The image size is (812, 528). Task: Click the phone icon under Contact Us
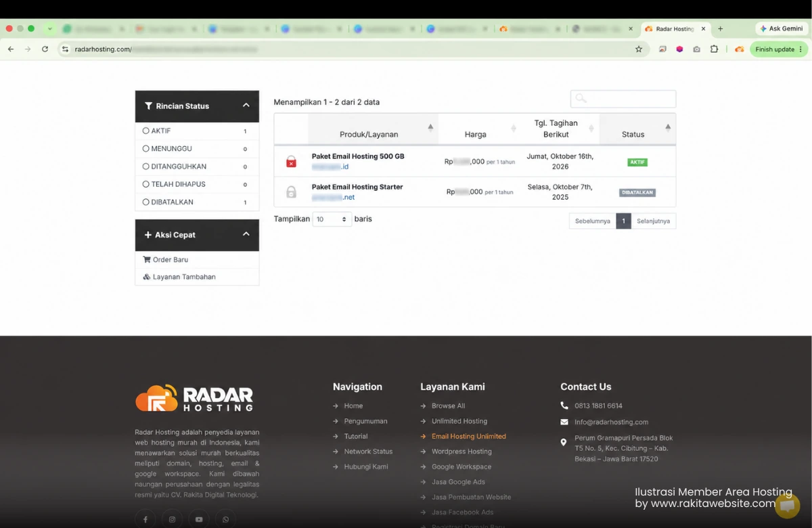tap(564, 405)
